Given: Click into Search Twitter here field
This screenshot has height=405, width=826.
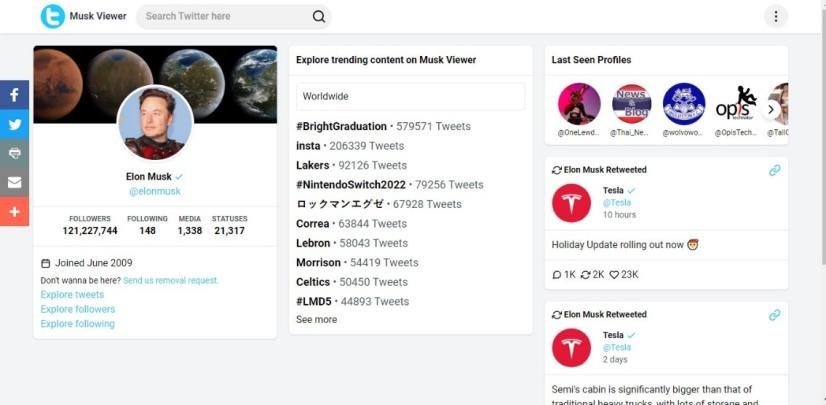Looking at the screenshot, I should pyautogui.click(x=225, y=16).
